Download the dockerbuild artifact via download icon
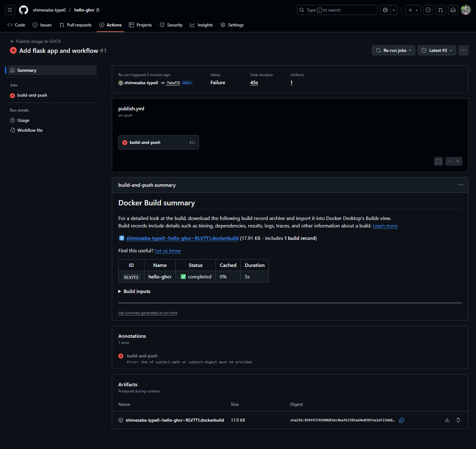The width and height of the screenshot is (476, 449). 447,420
